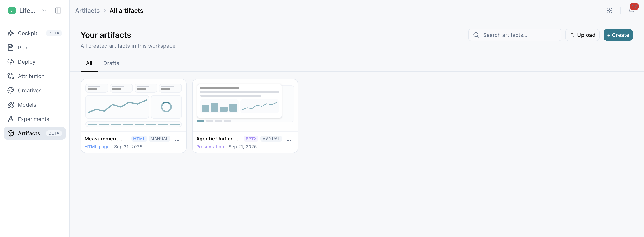Image resolution: width=644 pixels, height=237 pixels.
Task: Open options menu for Agentic Unified artifact
Action: point(289,140)
